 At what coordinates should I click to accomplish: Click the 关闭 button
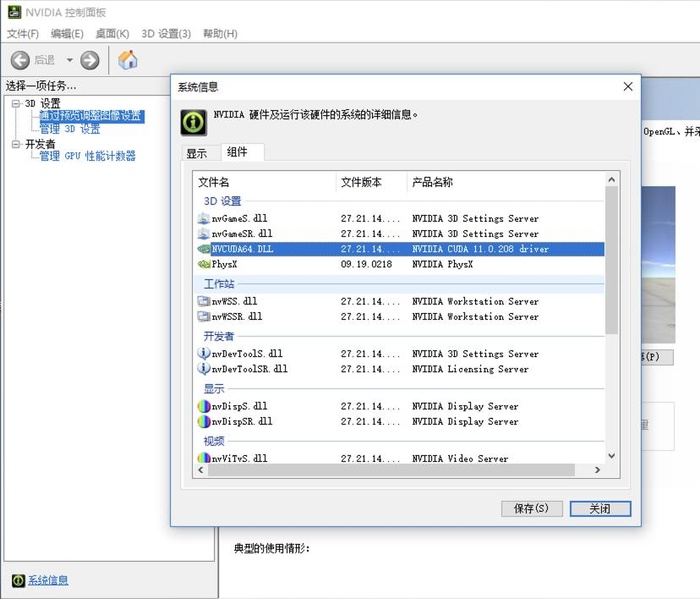(x=600, y=509)
